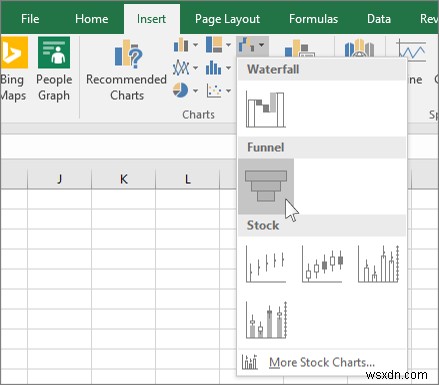Switch to the Formulas tab

313,19
